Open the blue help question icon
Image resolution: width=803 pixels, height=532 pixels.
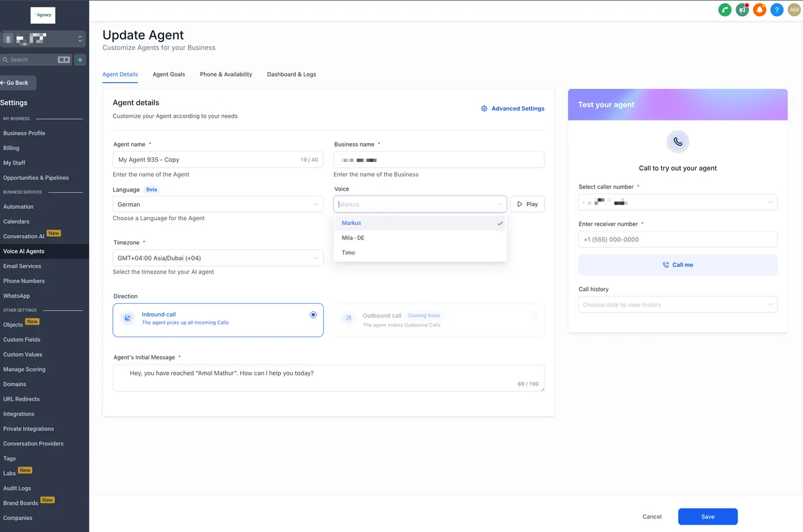[x=777, y=10]
